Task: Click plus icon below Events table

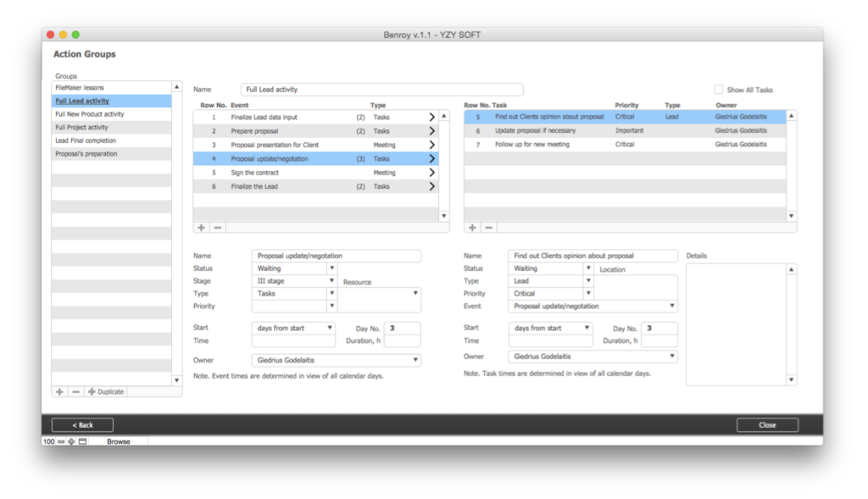Action: point(202,228)
